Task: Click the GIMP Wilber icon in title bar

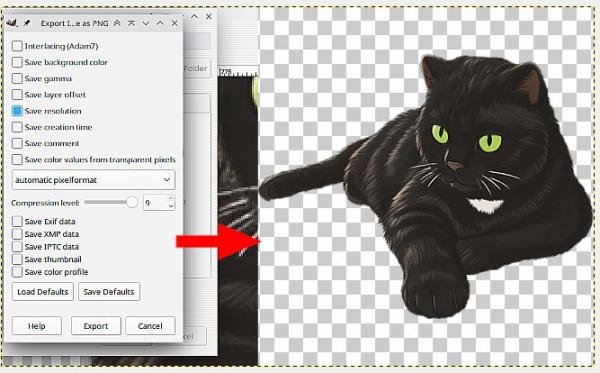Action: point(12,23)
